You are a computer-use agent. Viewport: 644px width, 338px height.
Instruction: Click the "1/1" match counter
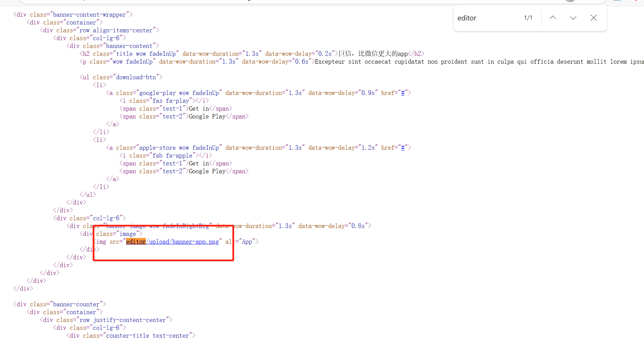[x=528, y=18]
